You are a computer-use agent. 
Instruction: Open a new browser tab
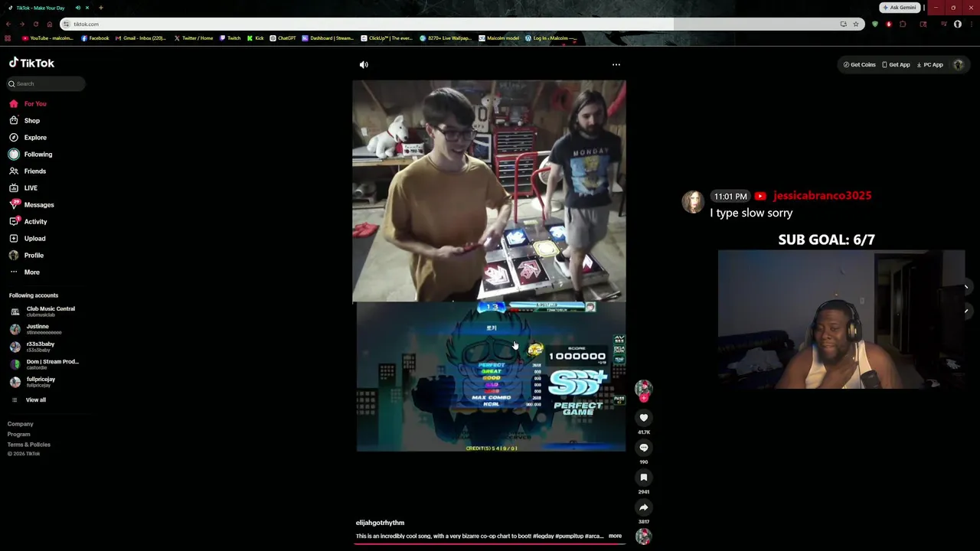tap(100, 8)
